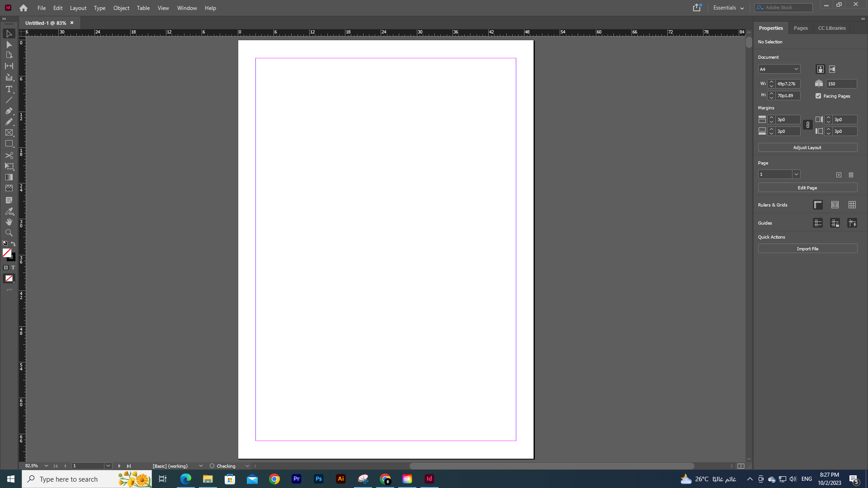Image resolution: width=868 pixels, height=488 pixels.
Task: Uncheck the Facing Pages checkbox
Action: click(818, 96)
